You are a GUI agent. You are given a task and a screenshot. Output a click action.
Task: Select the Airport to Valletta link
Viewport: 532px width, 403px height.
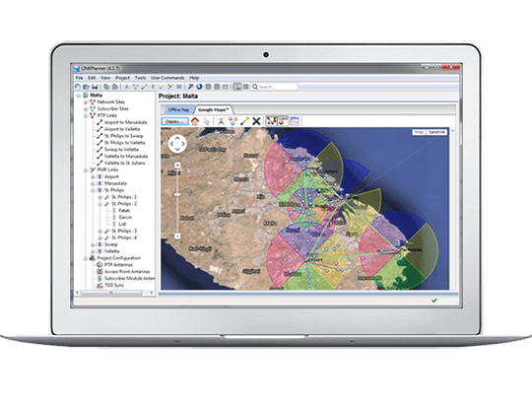122,129
